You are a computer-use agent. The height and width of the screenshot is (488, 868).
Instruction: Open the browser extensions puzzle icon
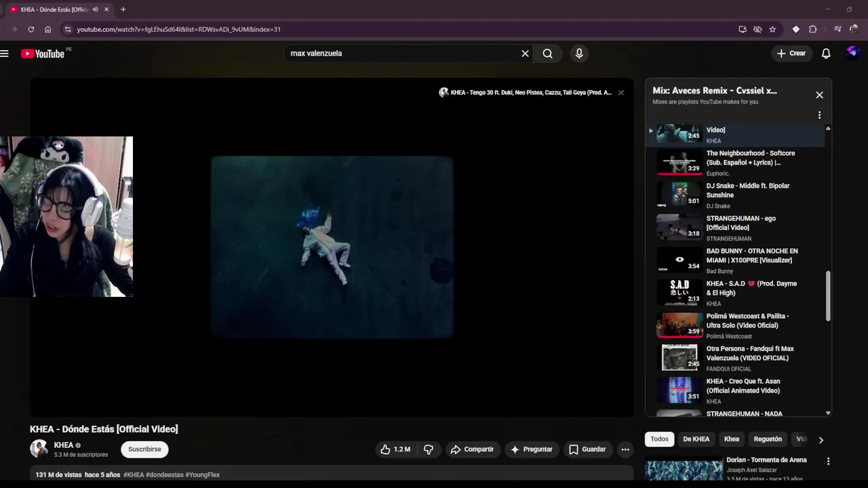point(813,29)
